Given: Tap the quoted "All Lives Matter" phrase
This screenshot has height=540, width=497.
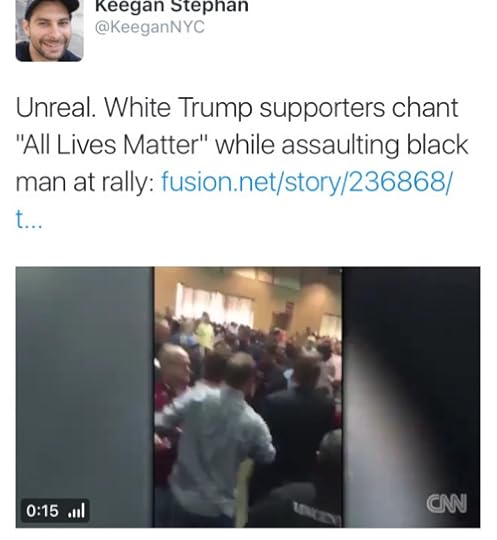Looking at the screenshot, I should point(112,144).
